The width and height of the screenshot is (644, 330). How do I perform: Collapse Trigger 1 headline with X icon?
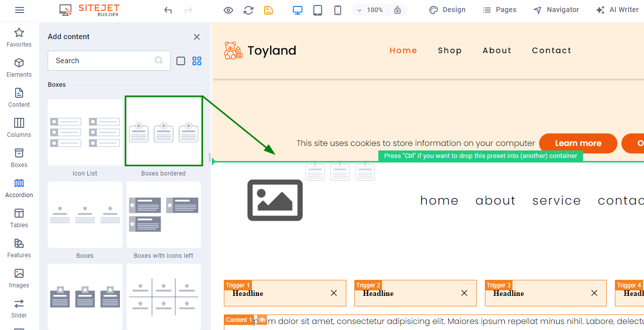334,293
